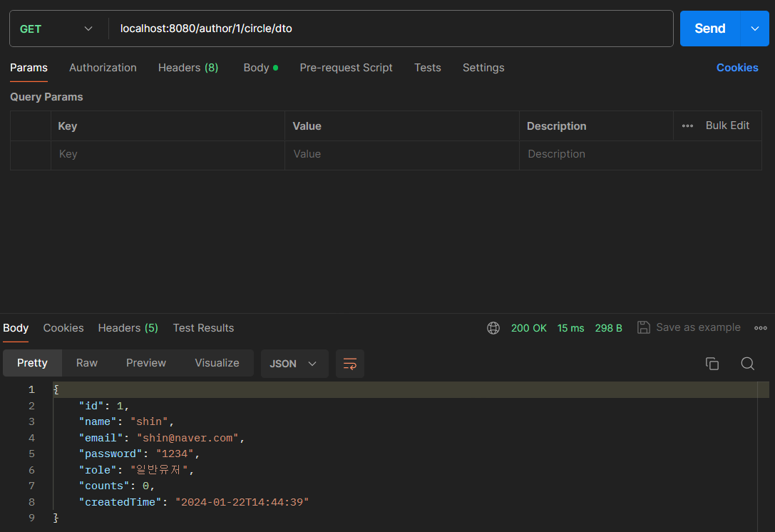Copy the response with copy icon
775x532 pixels.
(x=712, y=364)
